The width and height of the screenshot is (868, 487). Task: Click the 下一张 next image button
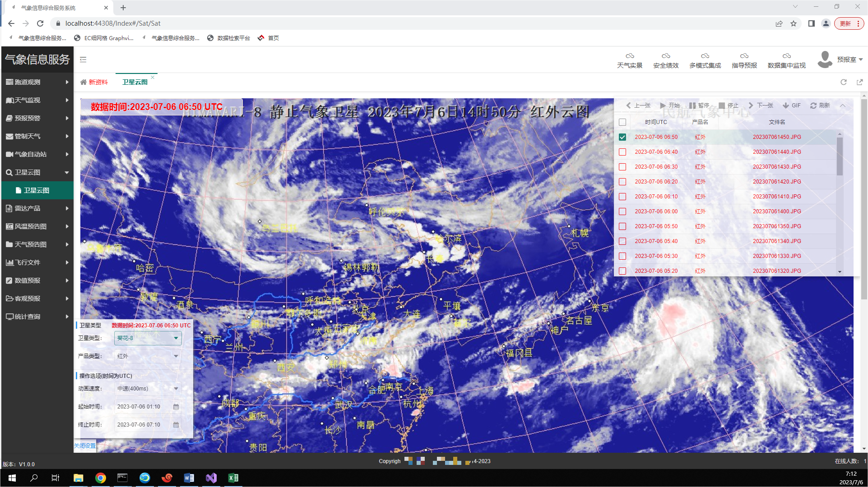click(761, 106)
